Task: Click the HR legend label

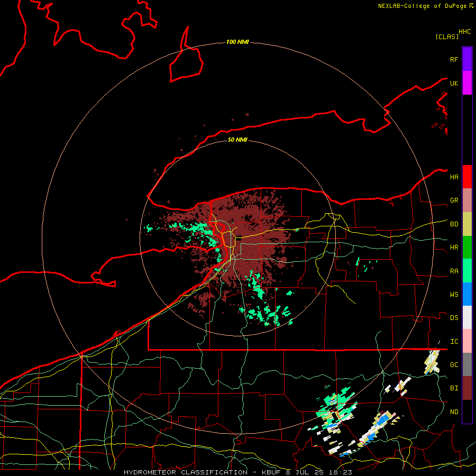Action: 454,248
